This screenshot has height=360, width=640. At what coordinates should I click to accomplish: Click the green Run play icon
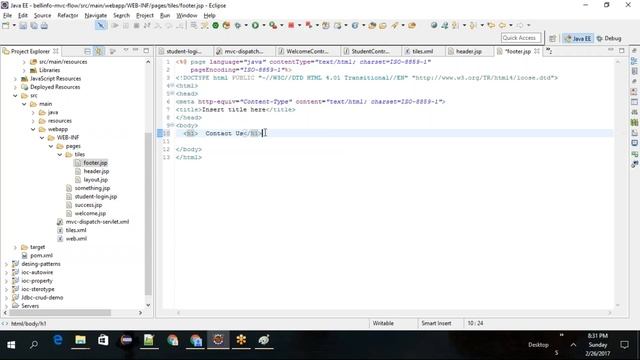pos(255,25)
